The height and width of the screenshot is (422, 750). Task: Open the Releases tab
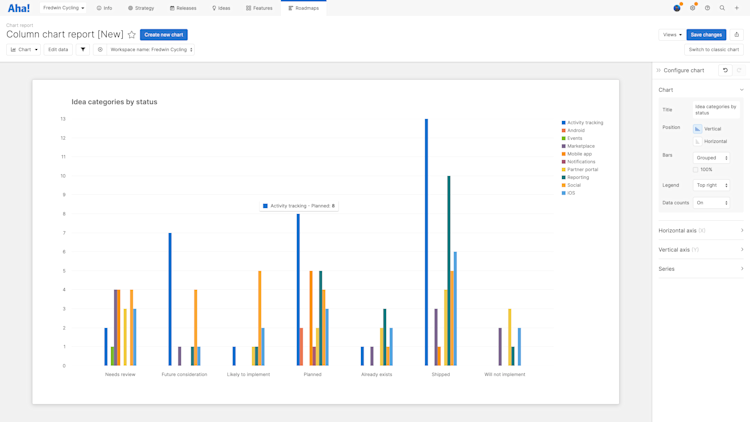[x=183, y=8]
